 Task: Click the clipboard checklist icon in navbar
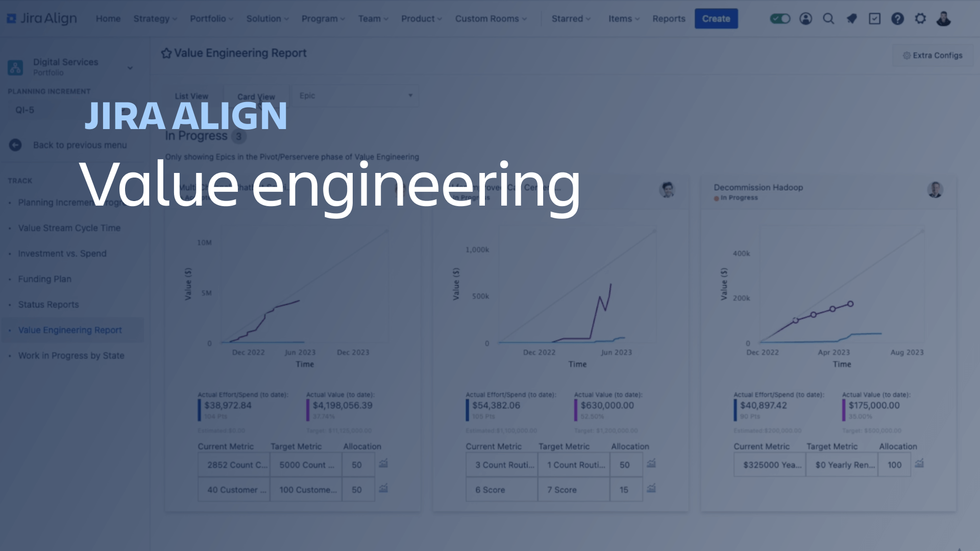click(875, 18)
